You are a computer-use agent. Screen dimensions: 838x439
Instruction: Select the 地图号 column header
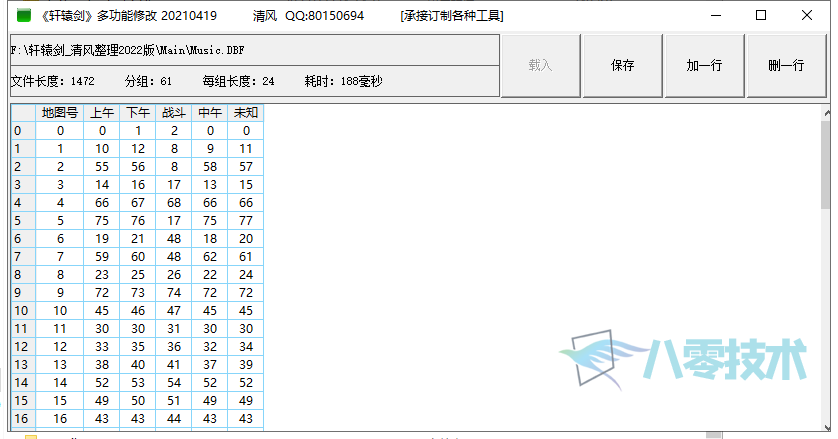point(60,113)
